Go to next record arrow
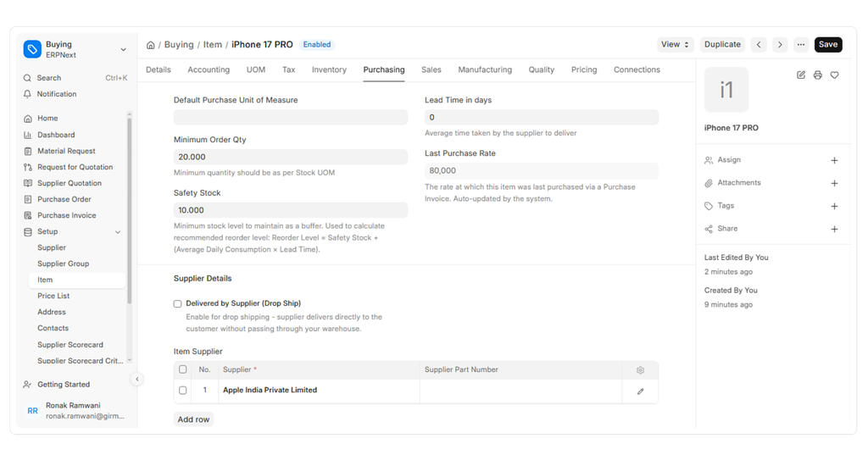Screen dimensions: 868x466 click(x=780, y=44)
